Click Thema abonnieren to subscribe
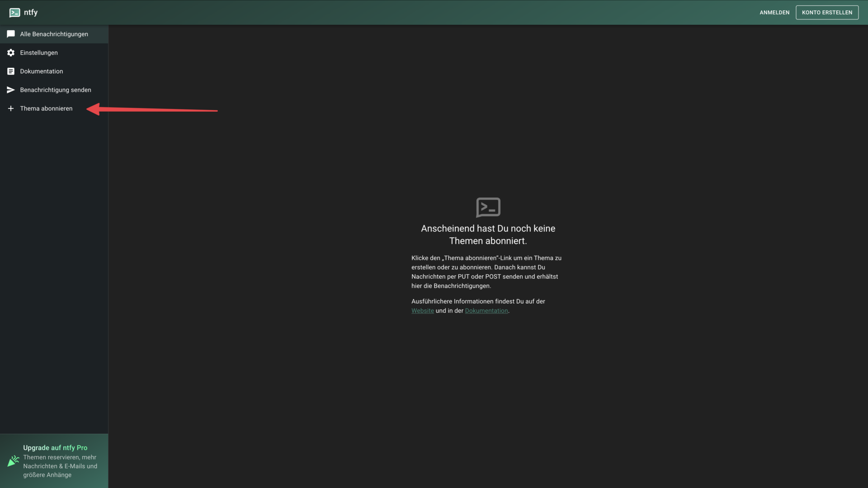The image size is (868, 488). pyautogui.click(x=46, y=108)
